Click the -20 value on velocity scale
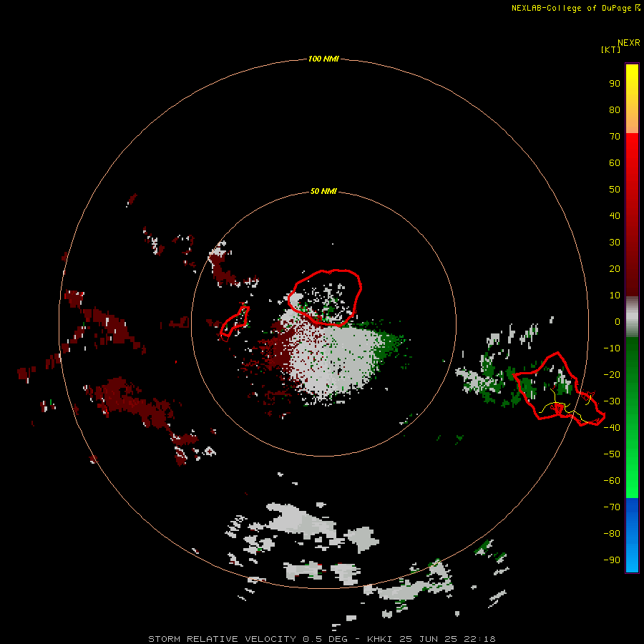The height and width of the screenshot is (644, 644). (612, 374)
